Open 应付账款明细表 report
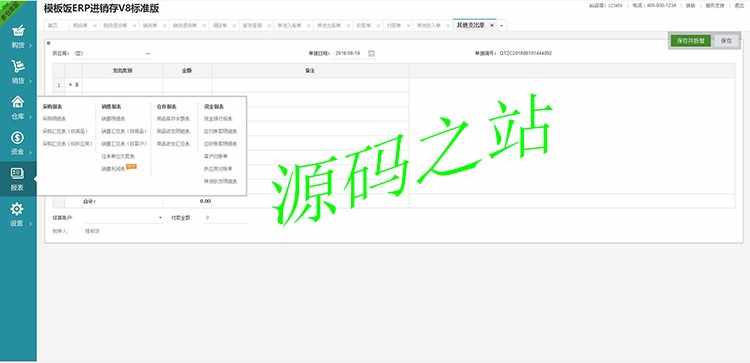Viewport: 750px width, 363px height. tap(221, 131)
